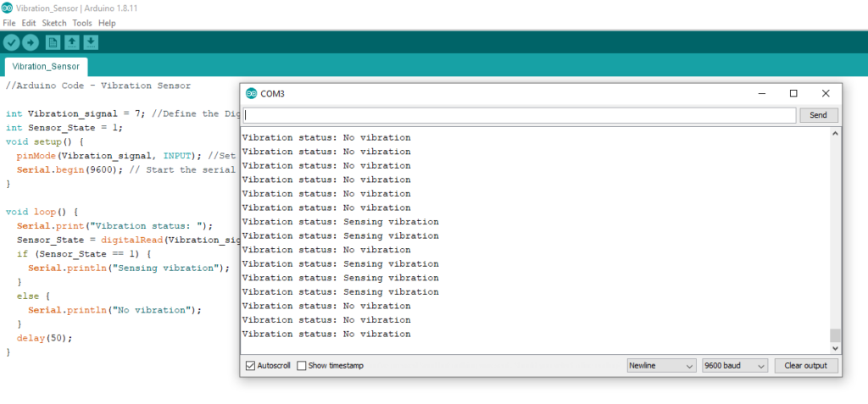
Task: Open the File menu
Action: click(8, 23)
